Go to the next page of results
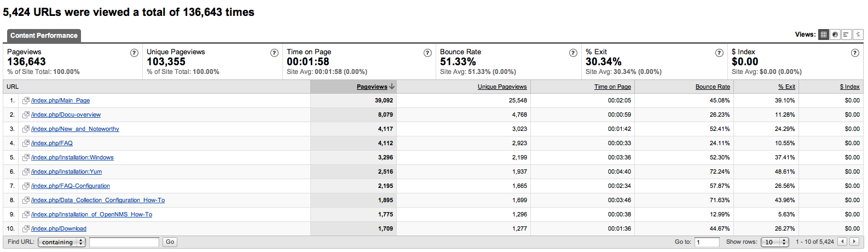The height and width of the screenshot is (252, 868). coord(854,242)
